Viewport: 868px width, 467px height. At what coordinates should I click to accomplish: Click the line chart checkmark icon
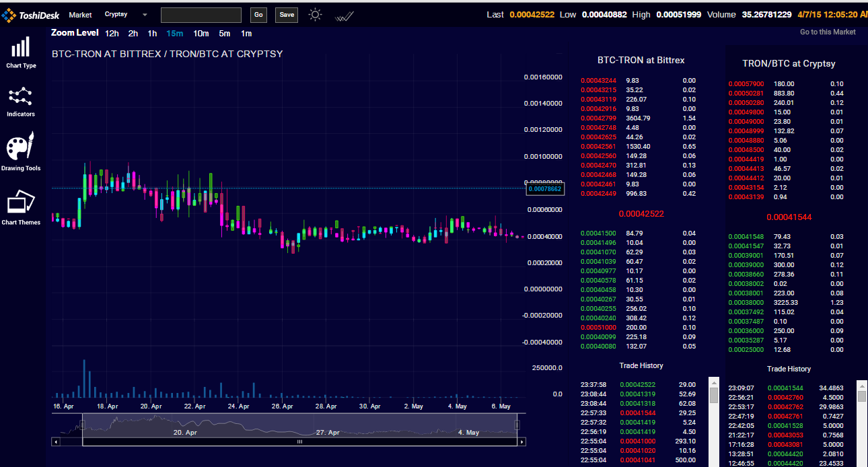click(x=345, y=15)
